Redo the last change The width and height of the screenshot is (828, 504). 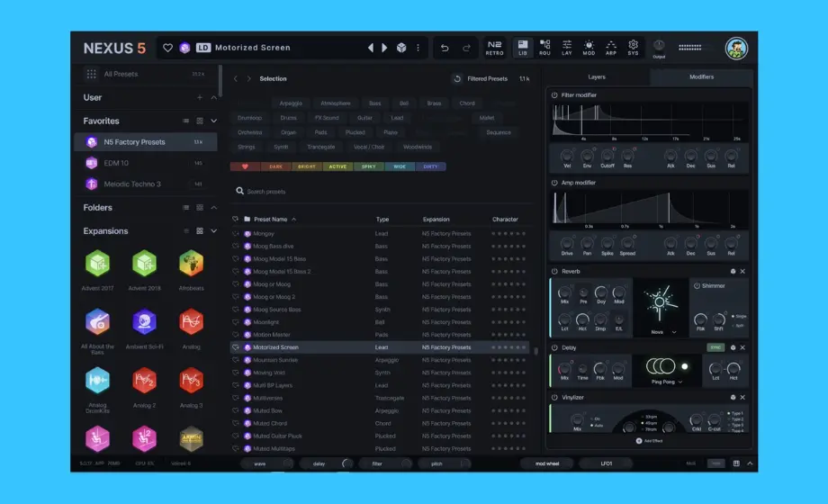tap(466, 48)
